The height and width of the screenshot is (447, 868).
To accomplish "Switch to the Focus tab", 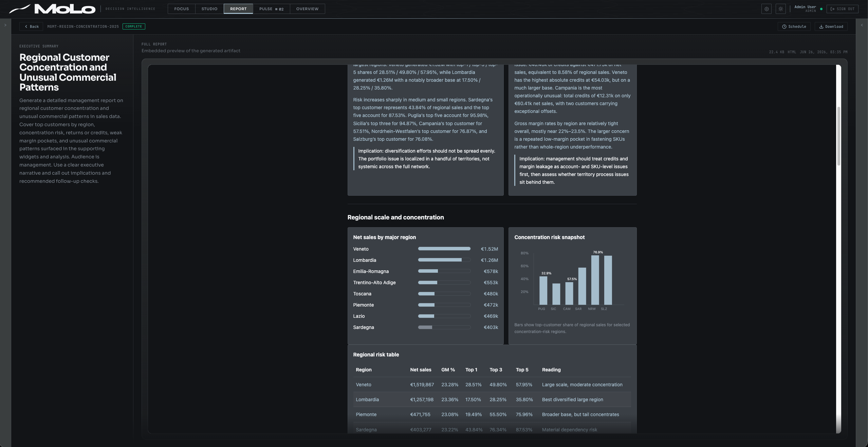I will pos(181,9).
